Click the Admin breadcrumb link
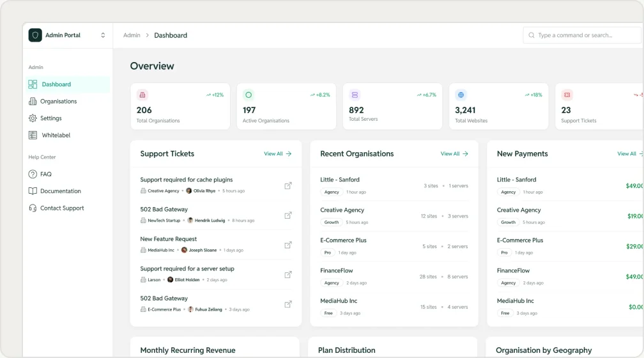 132,35
